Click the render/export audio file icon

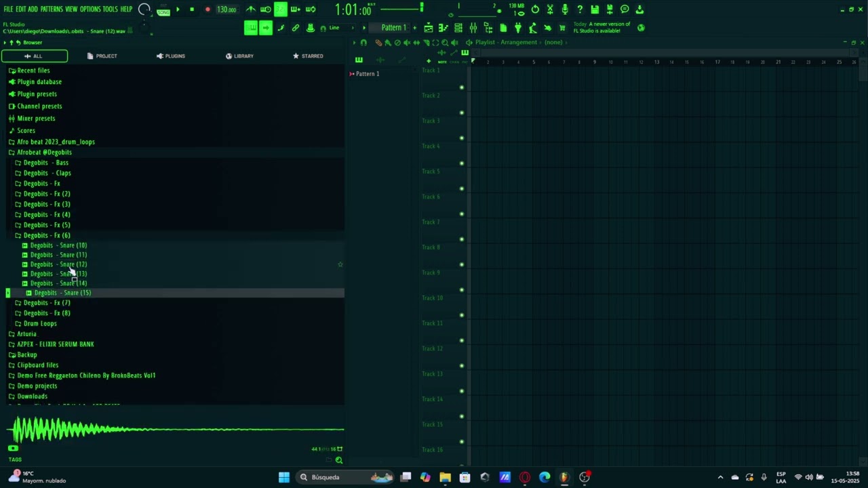[x=610, y=9]
